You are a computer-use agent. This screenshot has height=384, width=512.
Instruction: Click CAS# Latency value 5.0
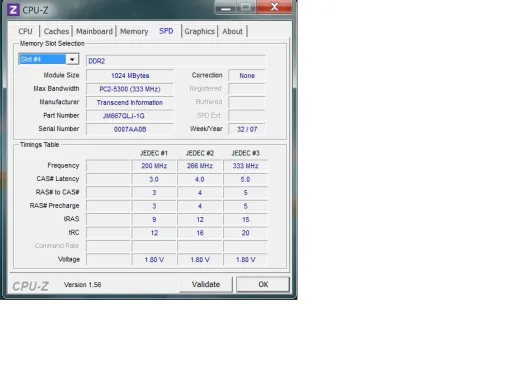click(245, 179)
